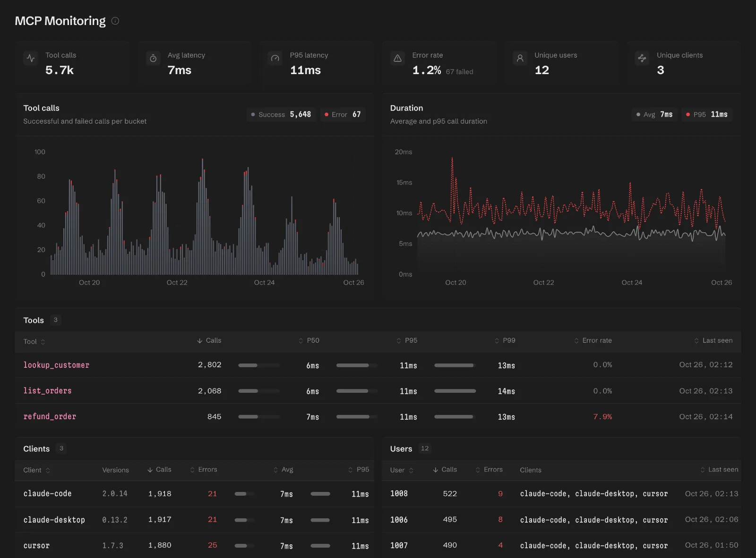
Task: Sort Clients table by Errors column
Action: coord(204,470)
